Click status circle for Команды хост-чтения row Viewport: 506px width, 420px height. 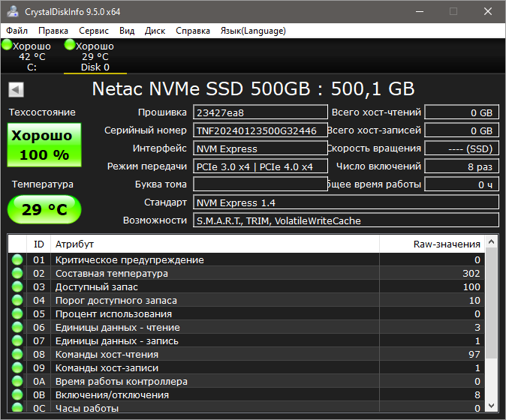[x=17, y=355]
